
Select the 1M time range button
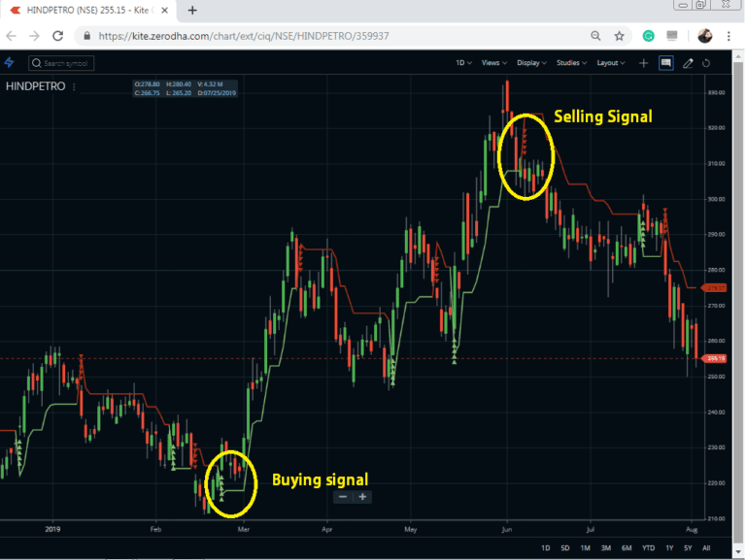[x=585, y=547]
